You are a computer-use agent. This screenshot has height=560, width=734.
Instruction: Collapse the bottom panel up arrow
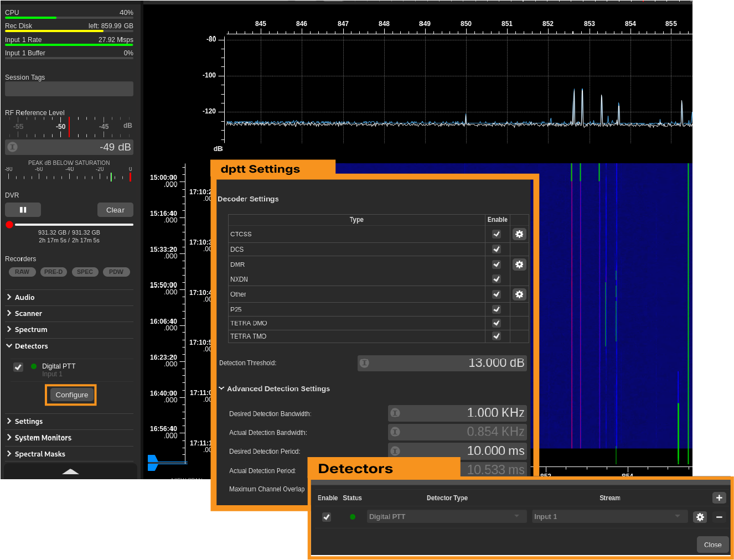click(70, 471)
